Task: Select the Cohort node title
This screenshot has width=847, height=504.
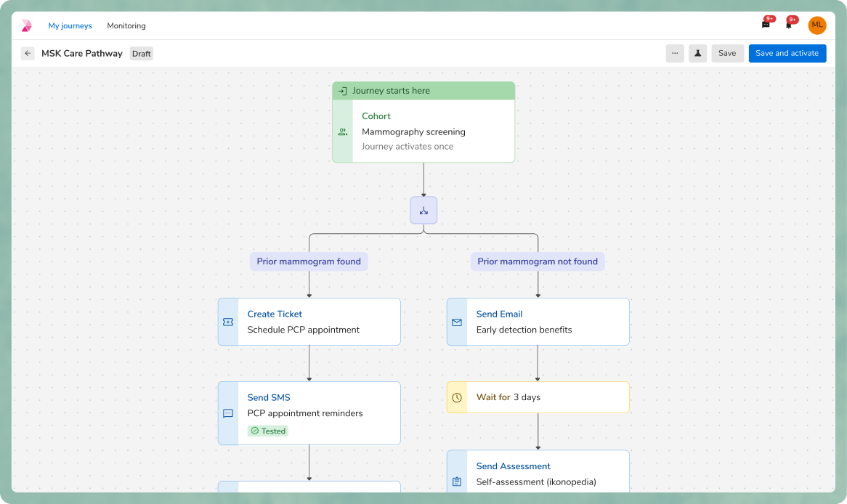Action: (376, 116)
